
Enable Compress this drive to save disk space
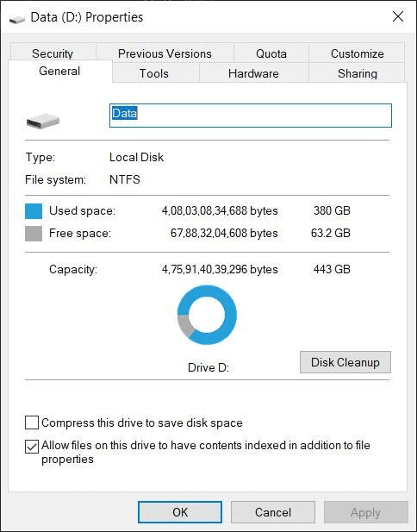pyautogui.click(x=32, y=423)
